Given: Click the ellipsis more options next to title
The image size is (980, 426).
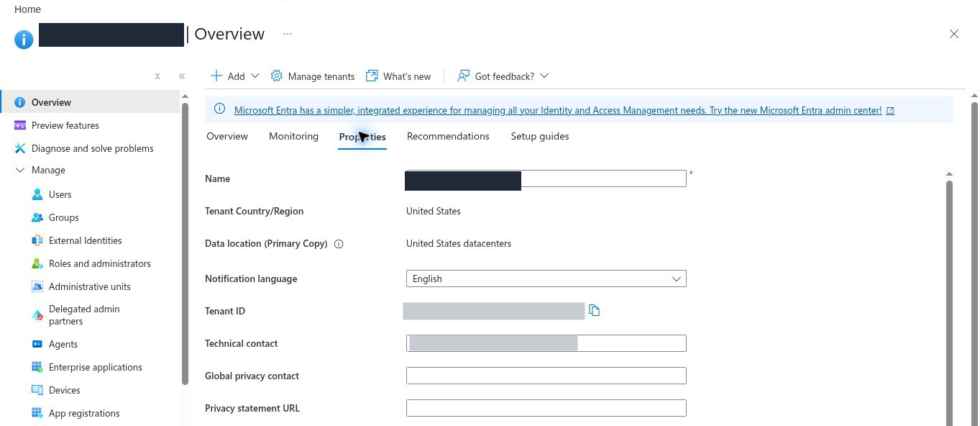Looking at the screenshot, I should pos(288,34).
